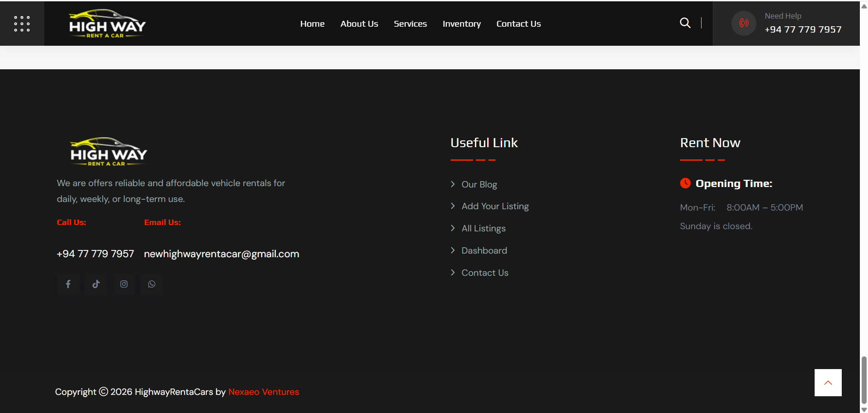
Task: Click the newhighwayrentacar email address
Action: tap(221, 254)
